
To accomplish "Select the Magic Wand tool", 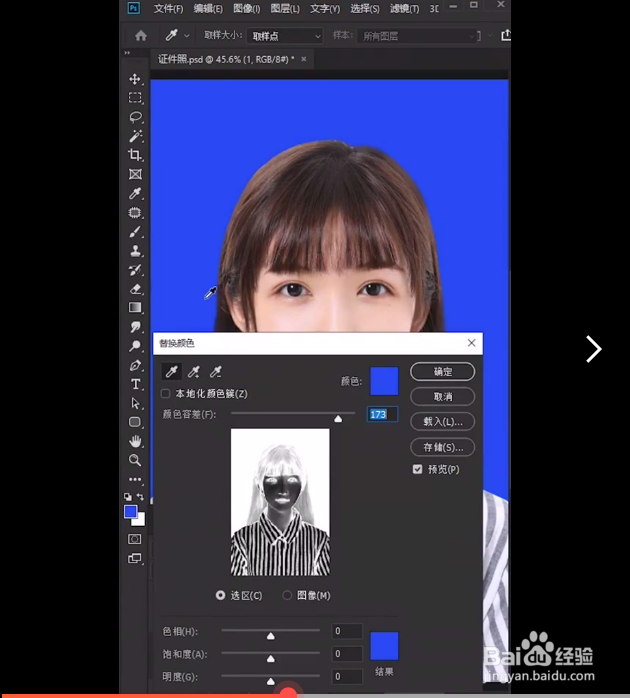I will (135, 136).
